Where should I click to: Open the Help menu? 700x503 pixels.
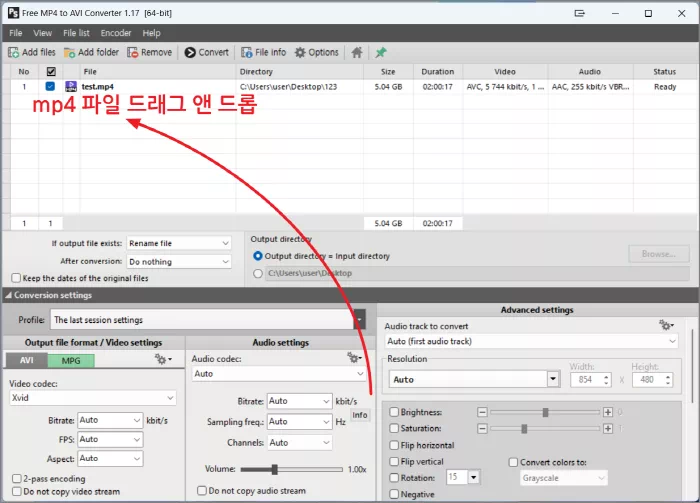[x=151, y=33]
